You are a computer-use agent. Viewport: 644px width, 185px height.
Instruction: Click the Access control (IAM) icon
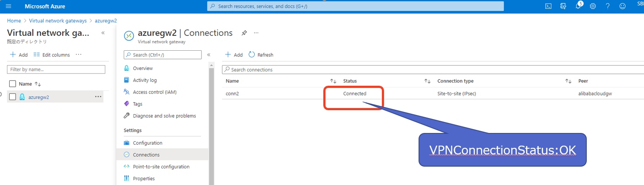click(x=127, y=92)
